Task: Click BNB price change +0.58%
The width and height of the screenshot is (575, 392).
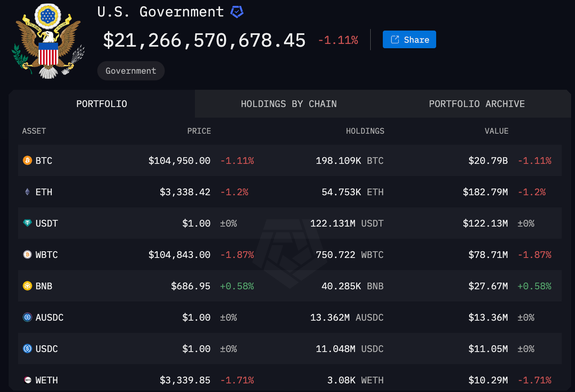Action: 237,286
